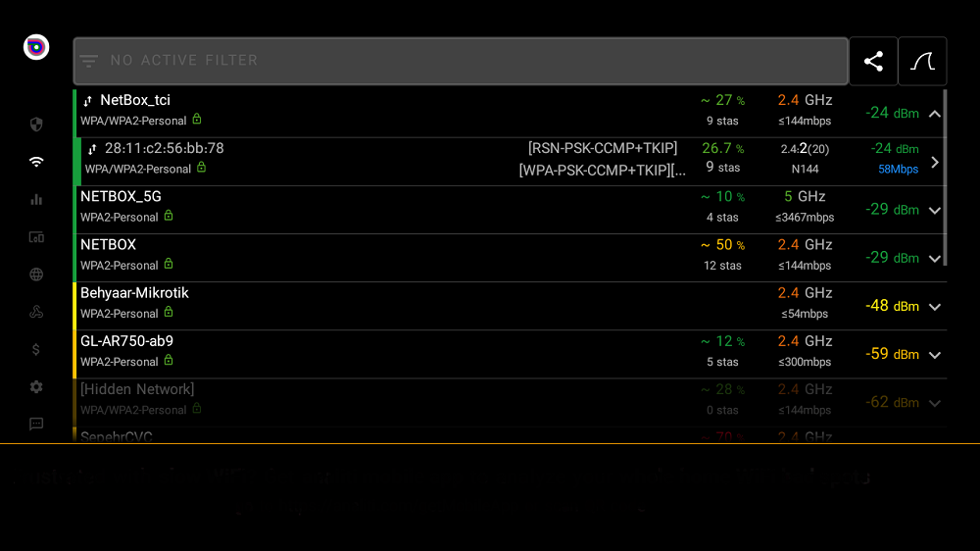
Task: Open the shield security section in sidebar
Action: click(36, 125)
